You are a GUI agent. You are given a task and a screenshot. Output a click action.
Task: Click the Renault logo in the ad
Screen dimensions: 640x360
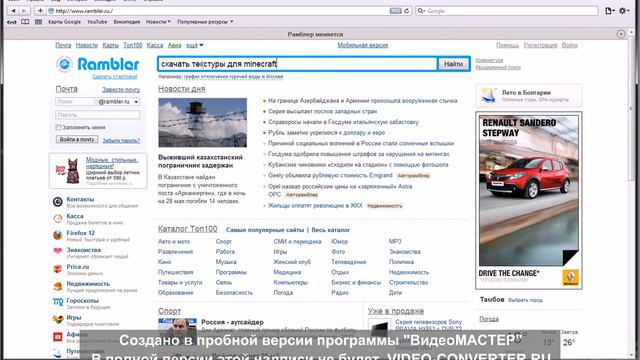coord(570,277)
